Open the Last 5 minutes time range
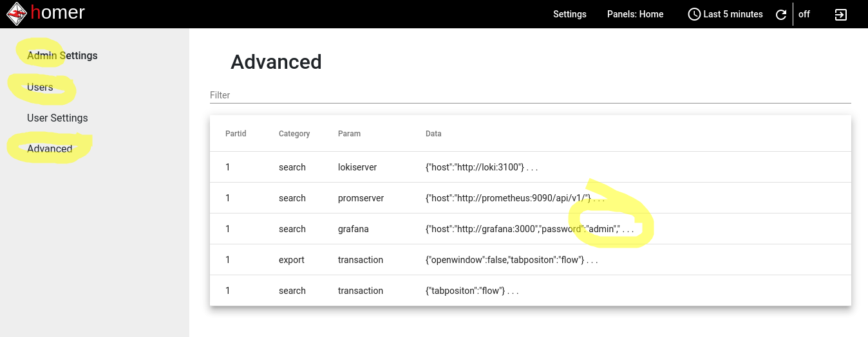This screenshot has height=337, width=868. 733,14
